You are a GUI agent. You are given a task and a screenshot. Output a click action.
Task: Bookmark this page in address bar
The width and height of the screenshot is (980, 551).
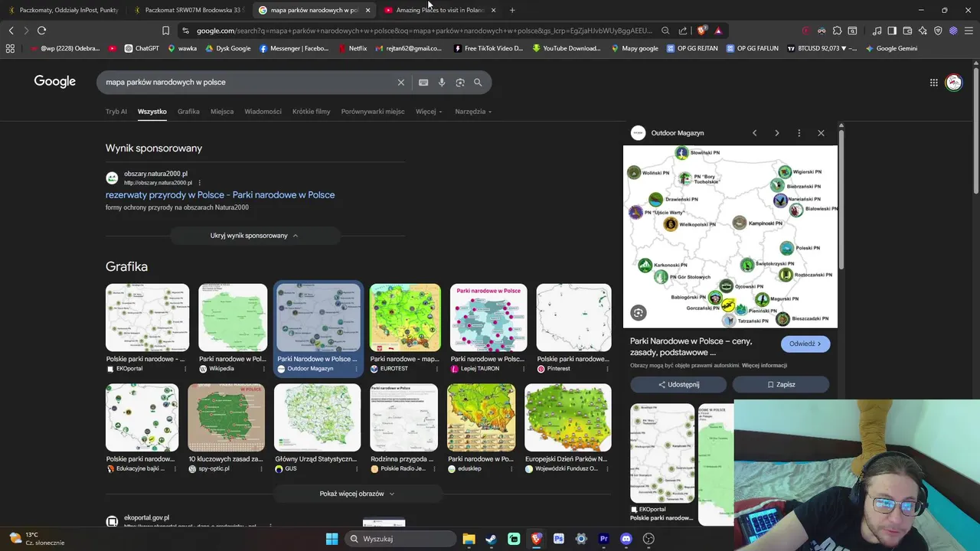point(165,31)
